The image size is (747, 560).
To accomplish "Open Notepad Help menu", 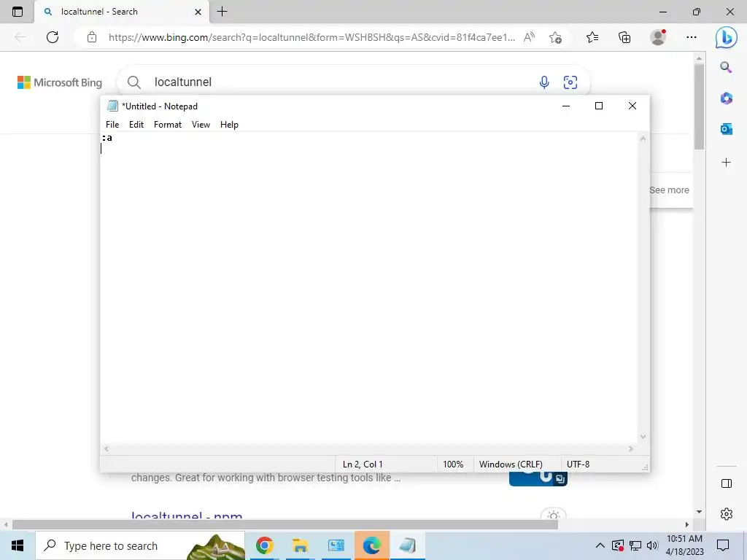I will [x=229, y=124].
